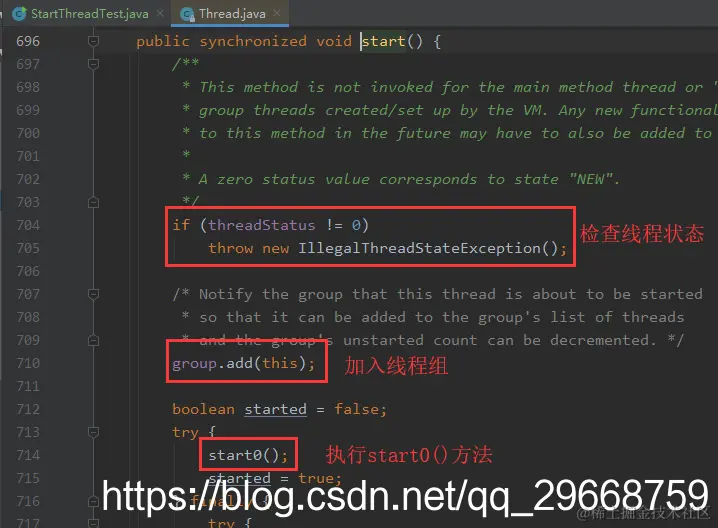
Task: Close the Thread.java tab
Action: [277, 13]
